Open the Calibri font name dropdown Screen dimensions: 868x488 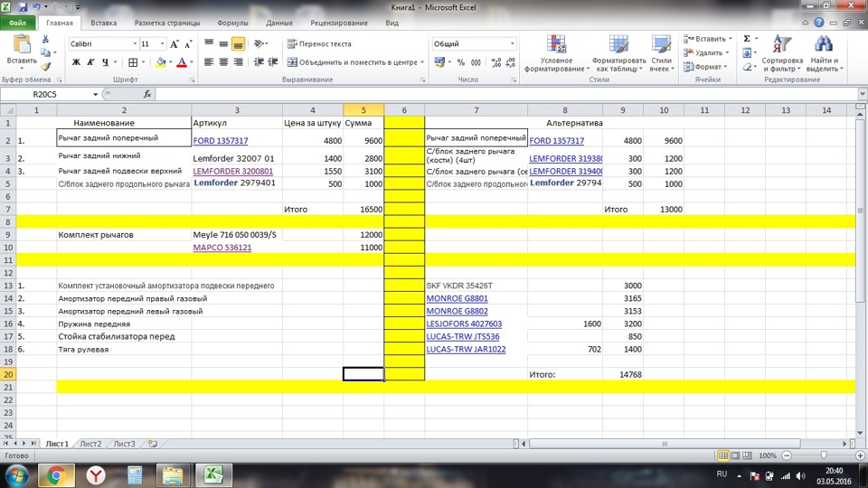[x=135, y=43]
